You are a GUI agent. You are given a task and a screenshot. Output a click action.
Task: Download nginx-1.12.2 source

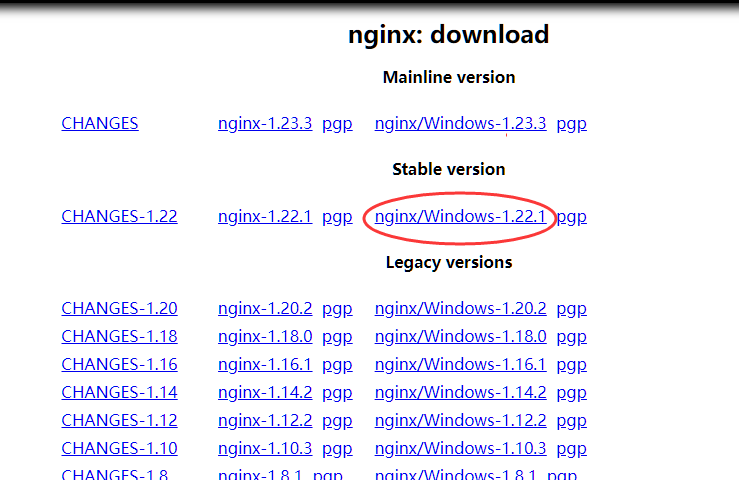pyautogui.click(x=265, y=420)
